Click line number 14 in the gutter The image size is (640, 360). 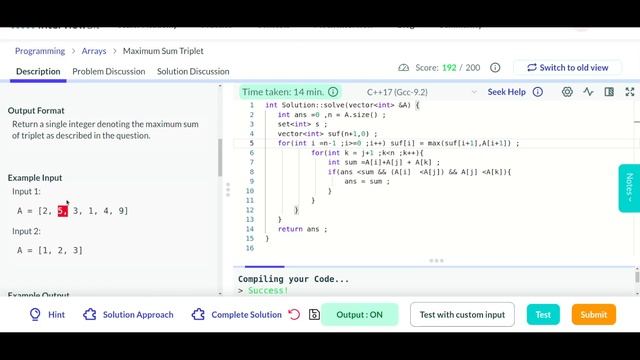point(250,229)
